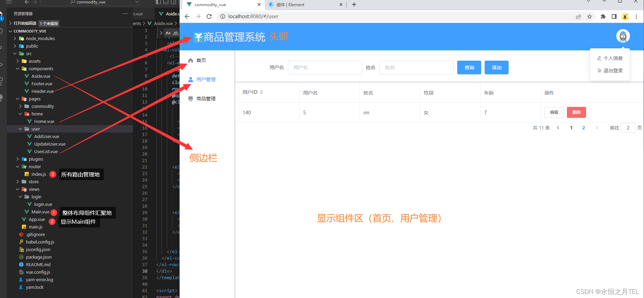
Task: Focus the 用户名 search input
Action: coord(325,67)
